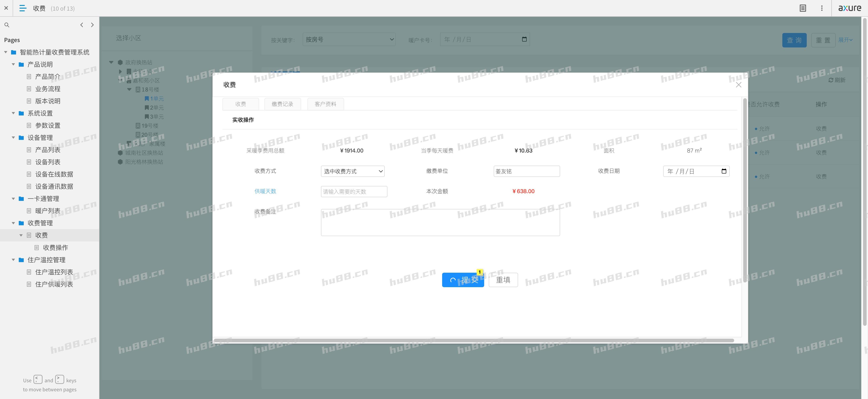
Task: Open the 选中收费方式 dropdown
Action: 352,171
